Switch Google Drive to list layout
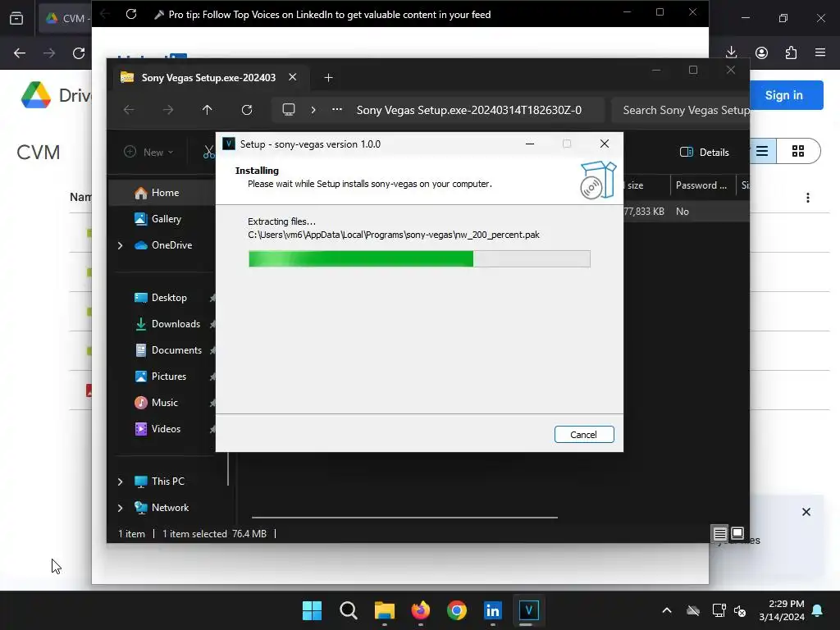Viewport: 840px width, 630px height. [x=762, y=152]
